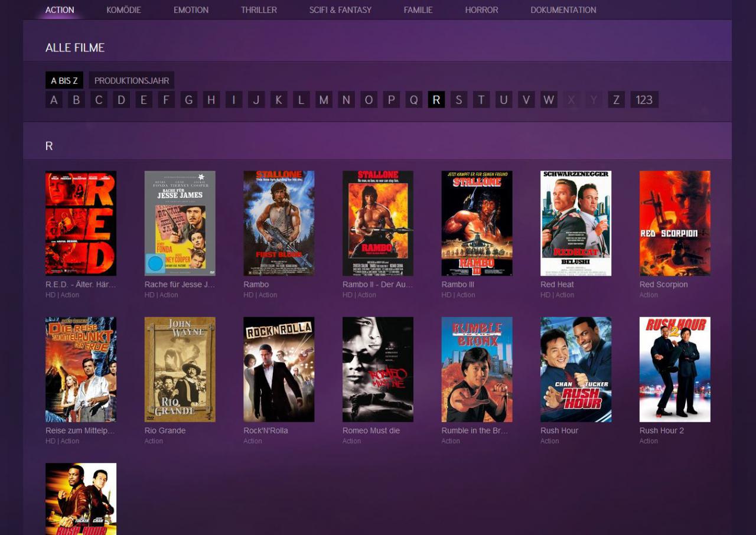This screenshot has height=535, width=756.
Task: Open the Rio Grande poster
Action: (x=180, y=370)
